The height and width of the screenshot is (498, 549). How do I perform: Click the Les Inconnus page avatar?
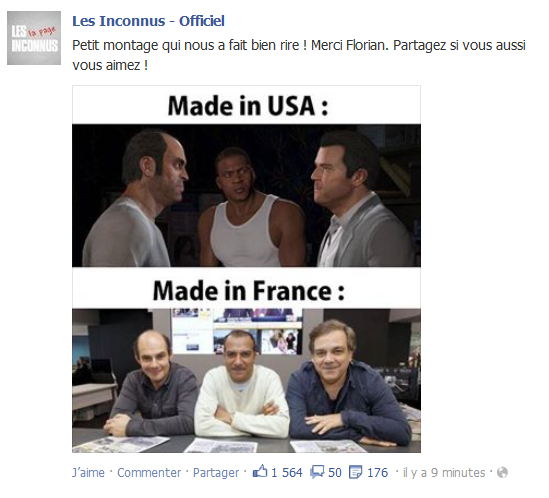[x=34, y=38]
